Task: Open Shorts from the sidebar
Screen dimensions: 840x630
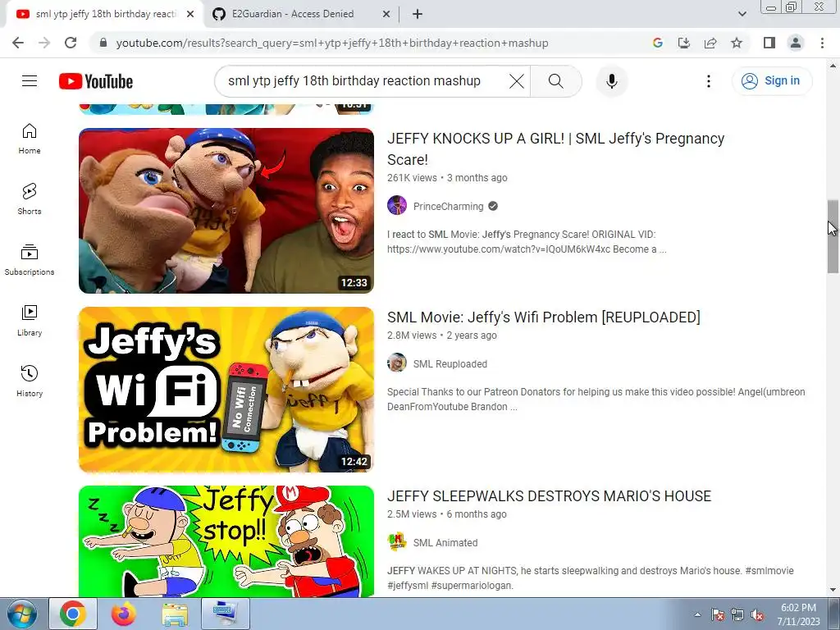Action: pyautogui.click(x=30, y=199)
